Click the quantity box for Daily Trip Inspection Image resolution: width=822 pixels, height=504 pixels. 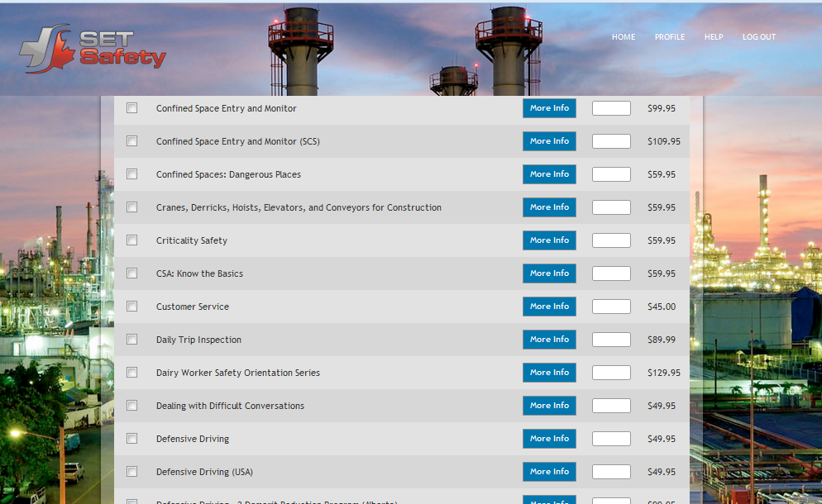coord(610,339)
